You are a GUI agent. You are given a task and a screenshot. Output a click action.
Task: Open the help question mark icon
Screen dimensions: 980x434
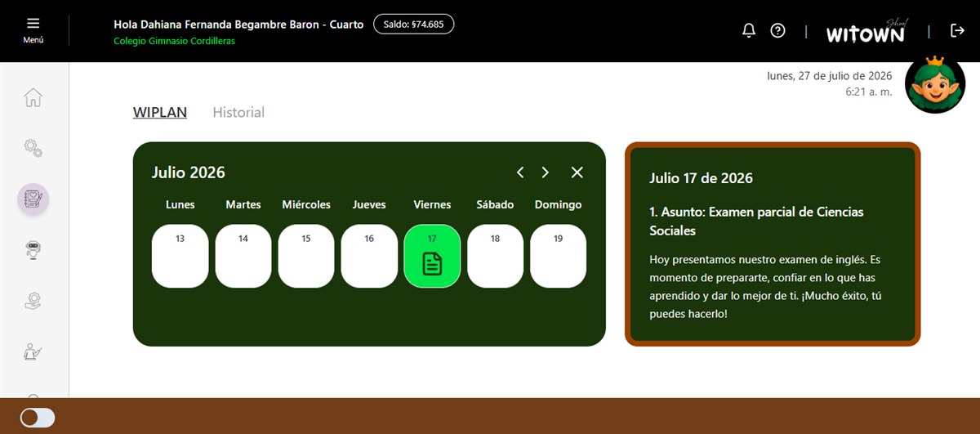[777, 30]
